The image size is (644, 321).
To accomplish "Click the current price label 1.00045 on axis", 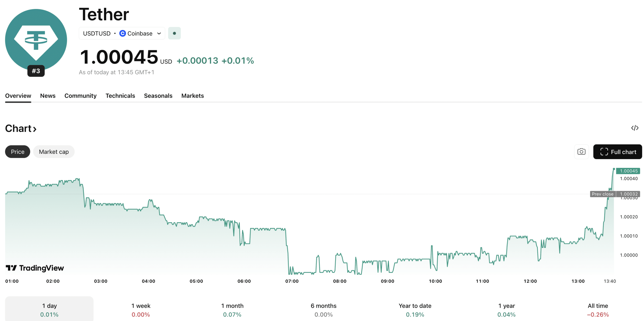I will (x=628, y=171).
